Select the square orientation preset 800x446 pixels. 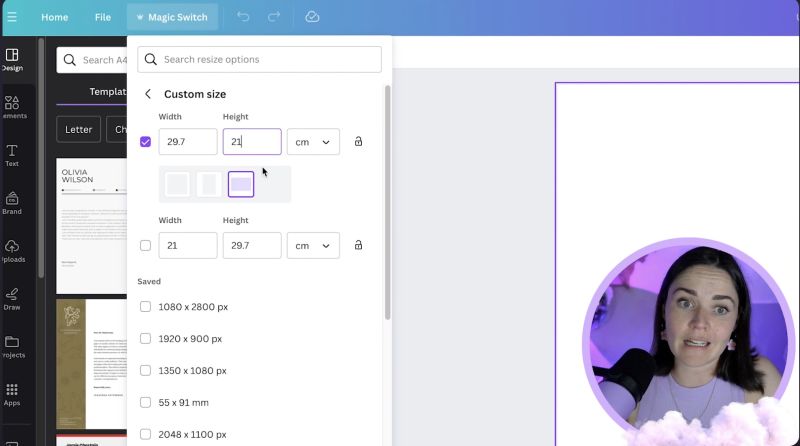(x=177, y=184)
